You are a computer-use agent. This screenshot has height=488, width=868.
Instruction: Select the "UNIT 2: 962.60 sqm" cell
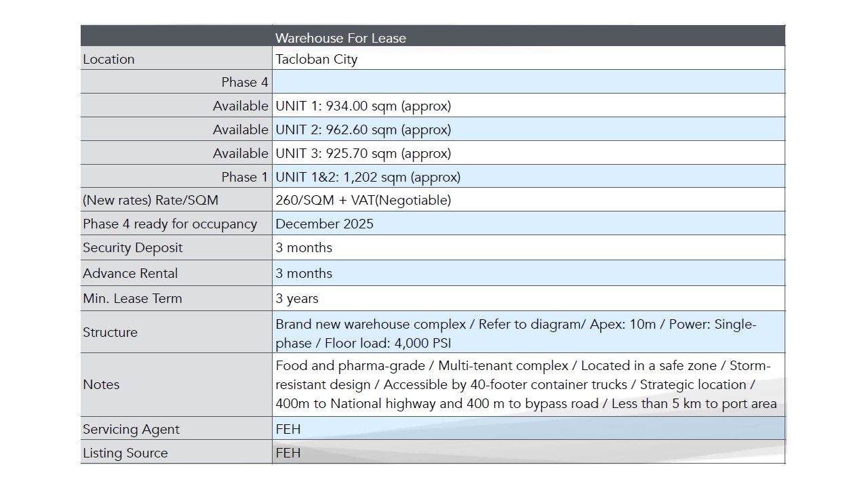(363, 129)
